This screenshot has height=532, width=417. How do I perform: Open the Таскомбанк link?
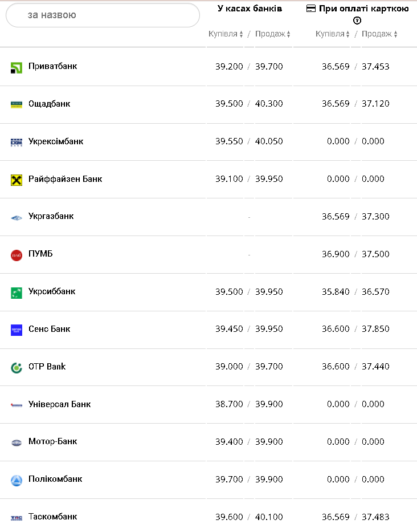point(53,517)
